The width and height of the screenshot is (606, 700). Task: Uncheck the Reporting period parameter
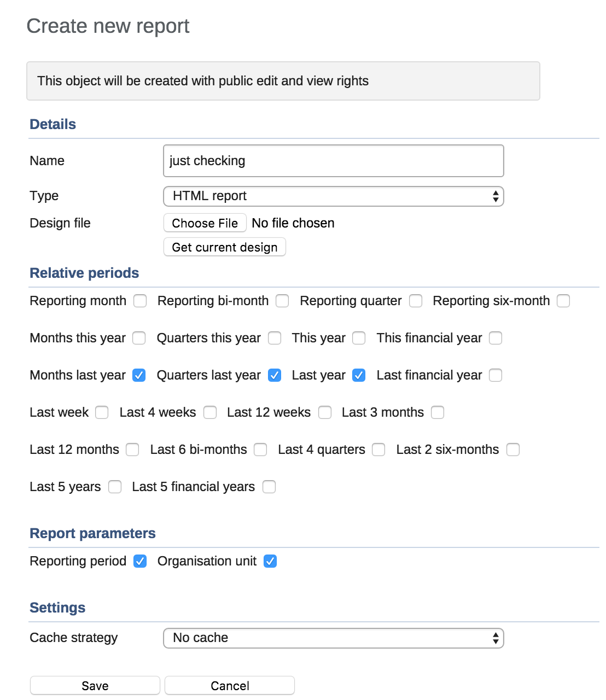140,561
